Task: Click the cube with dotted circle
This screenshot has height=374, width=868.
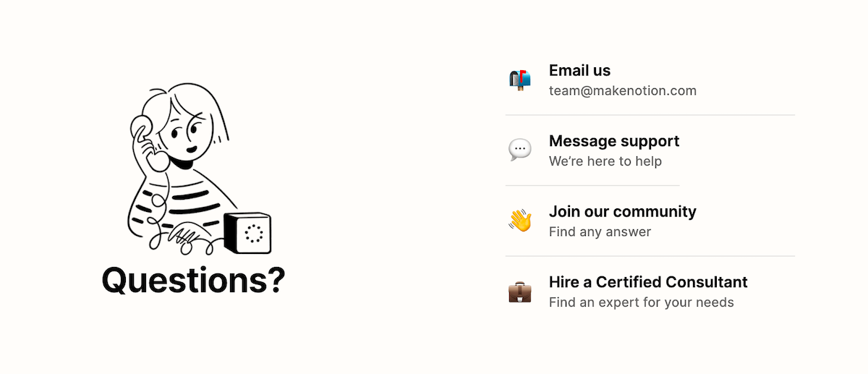Action: (248, 233)
